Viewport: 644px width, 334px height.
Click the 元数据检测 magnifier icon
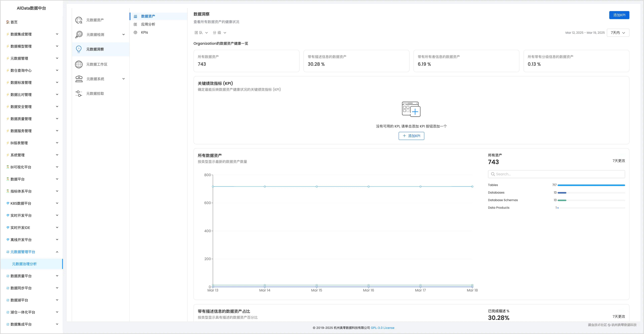tap(79, 34)
